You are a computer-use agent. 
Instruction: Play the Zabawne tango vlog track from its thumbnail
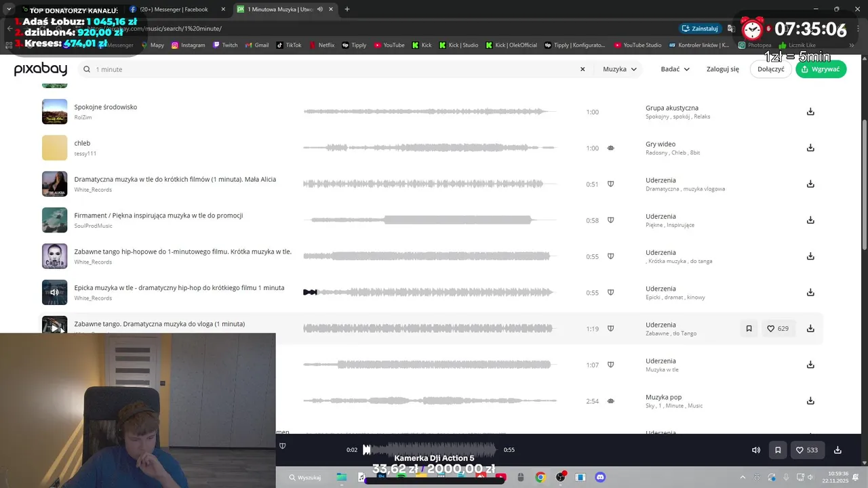(55, 328)
